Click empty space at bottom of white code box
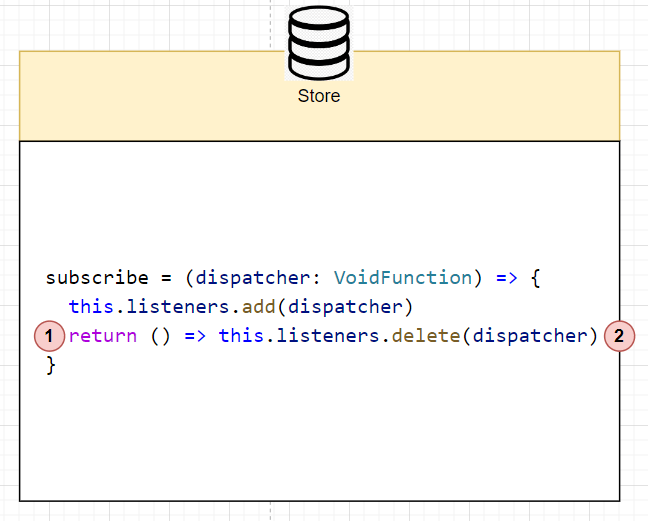 click(x=319, y=450)
